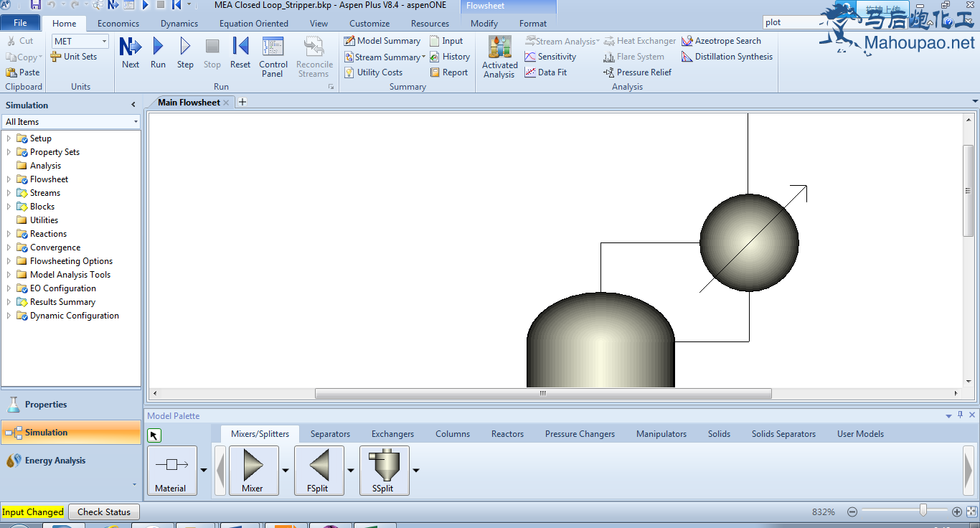Viewport: 980px width, 528px height.
Task: Click the zoom-to-fit icon in the status bar
Action: tap(971, 511)
